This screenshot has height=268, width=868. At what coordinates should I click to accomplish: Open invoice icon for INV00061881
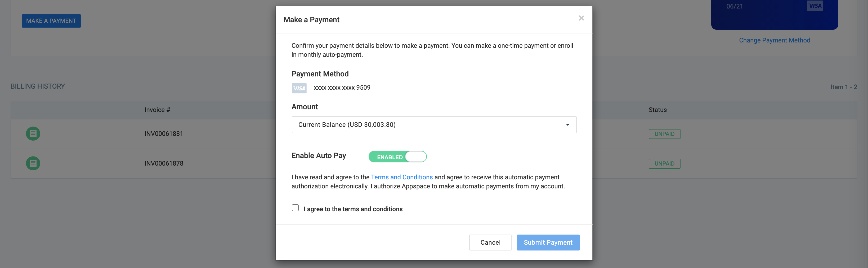(x=33, y=134)
